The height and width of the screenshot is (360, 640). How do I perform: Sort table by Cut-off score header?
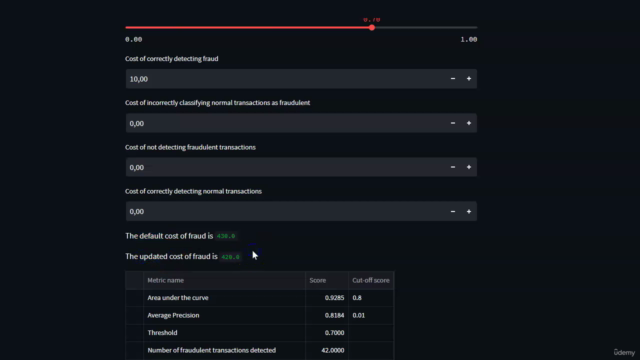pos(371,280)
